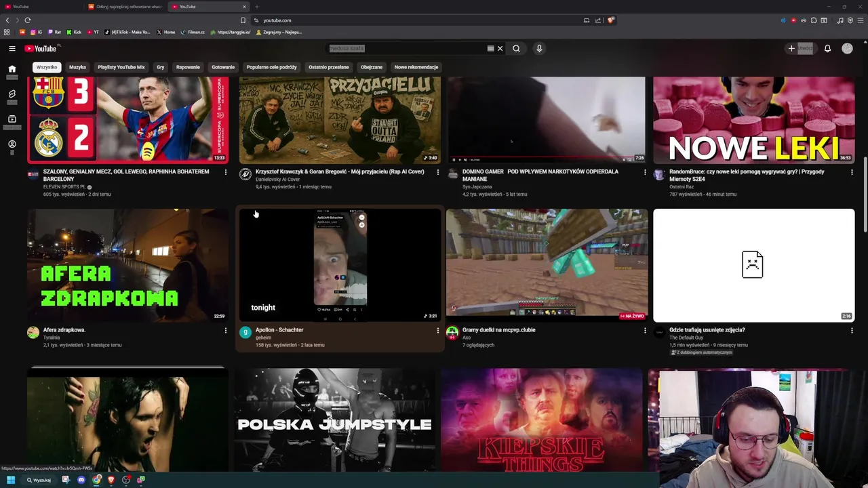
Task: Select the Muzyka filter chip
Action: coord(77,67)
